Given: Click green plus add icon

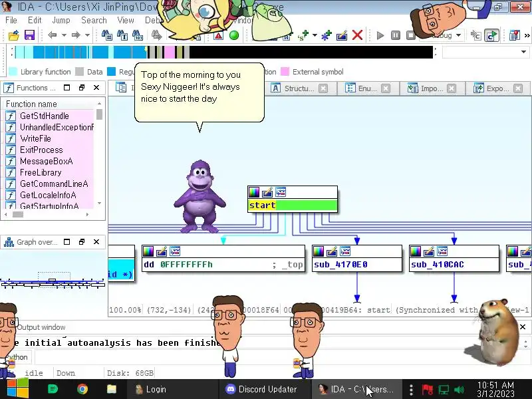Looking at the screenshot, I should coord(303,35).
